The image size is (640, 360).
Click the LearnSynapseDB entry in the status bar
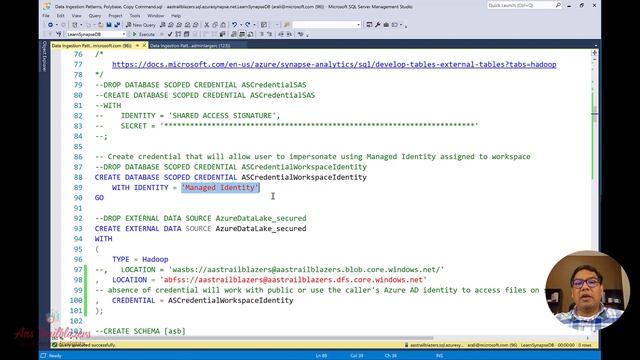pyautogui.click(x=537, y=345)
